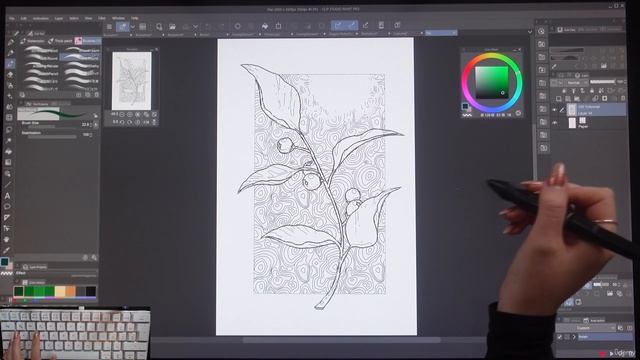Select the speech balloon lasso tool

(x=8, y=130)
